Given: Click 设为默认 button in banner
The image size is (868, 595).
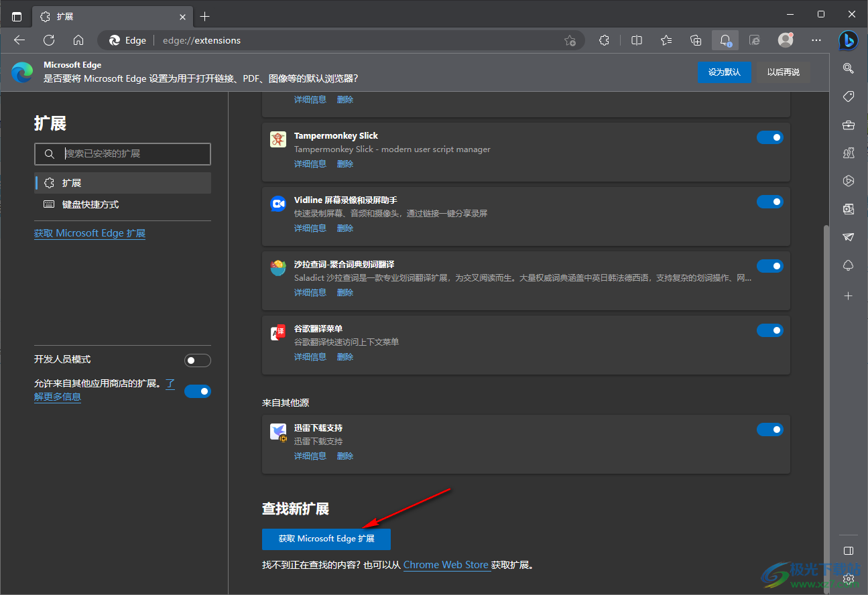Looking at the screenshot, I should 725,72.
